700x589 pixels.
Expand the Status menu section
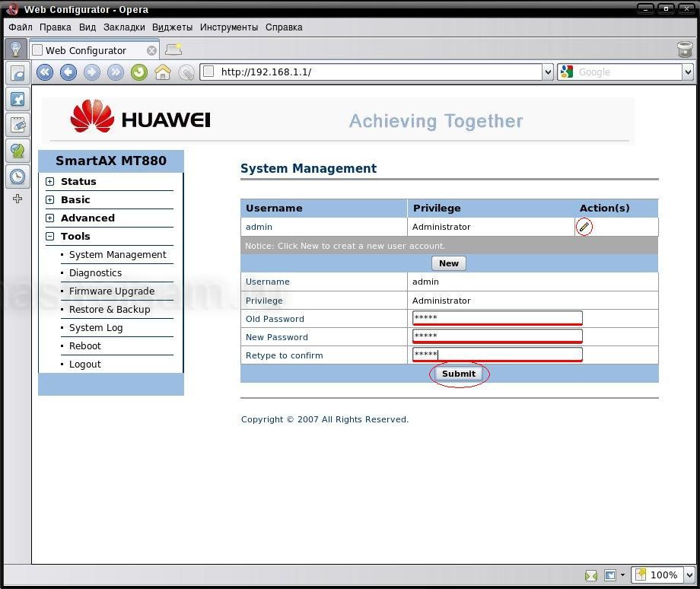point(50,181)
